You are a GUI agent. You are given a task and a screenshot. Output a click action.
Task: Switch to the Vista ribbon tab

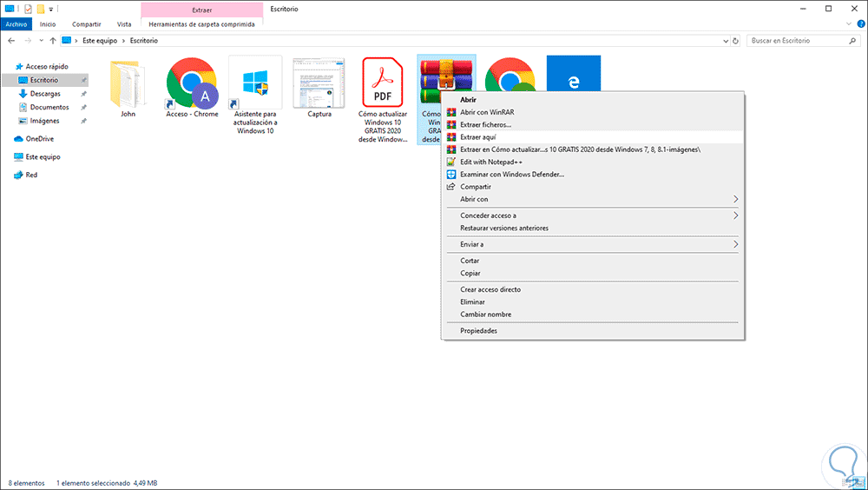[x=124, y=24]
